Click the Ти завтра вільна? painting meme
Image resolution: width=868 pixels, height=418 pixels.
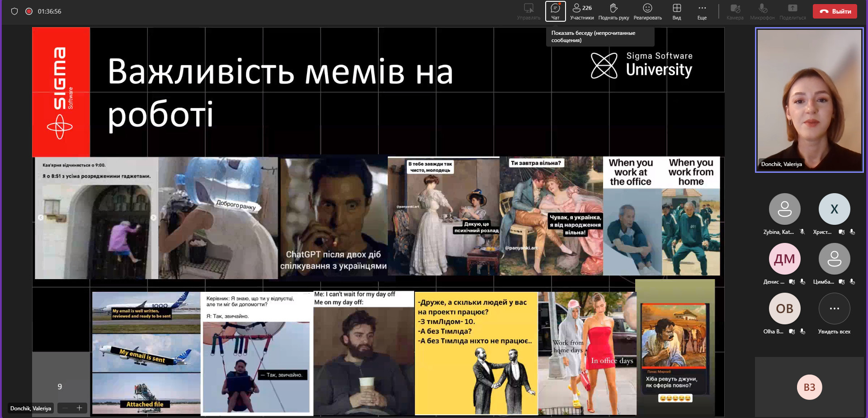(x=551, y=216)
